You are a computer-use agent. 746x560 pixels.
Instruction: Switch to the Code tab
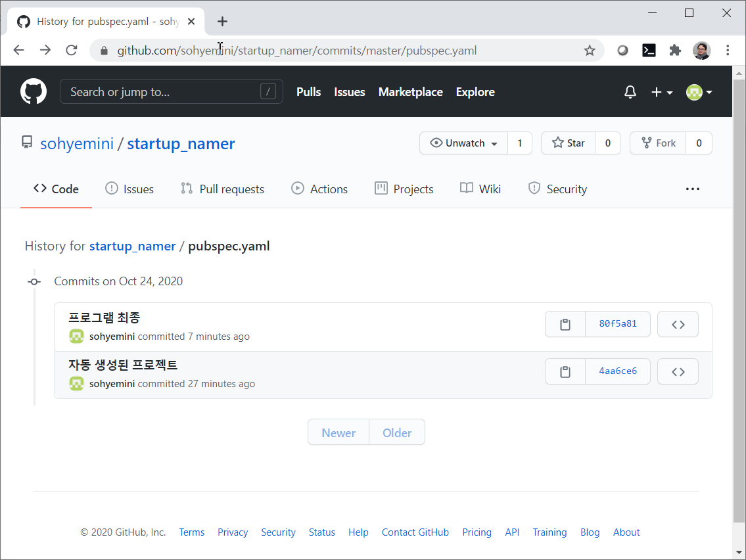pyautogui.click(x=56, y=189)
